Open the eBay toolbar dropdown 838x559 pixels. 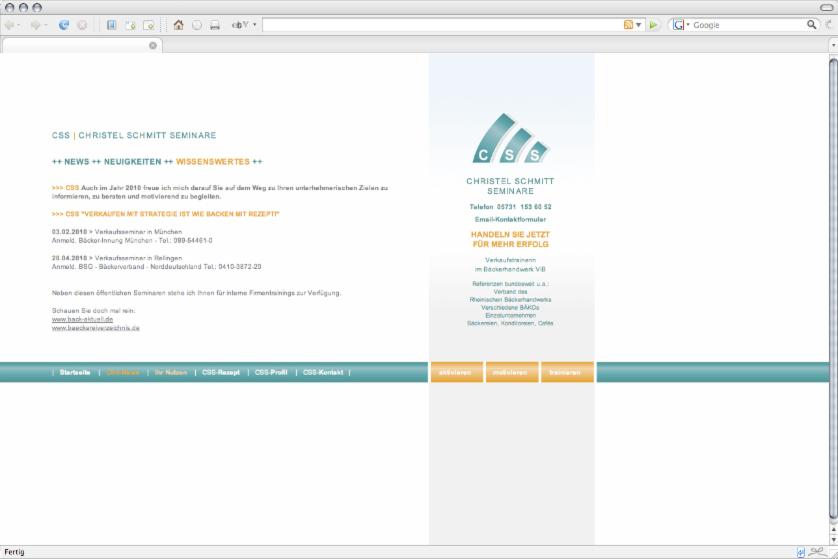point(244,25)
